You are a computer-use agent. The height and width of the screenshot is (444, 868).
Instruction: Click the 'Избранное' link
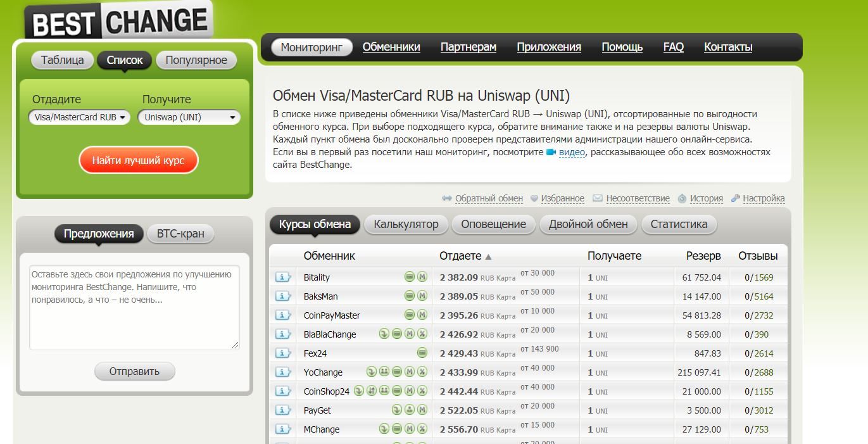(x=563, y=198)
